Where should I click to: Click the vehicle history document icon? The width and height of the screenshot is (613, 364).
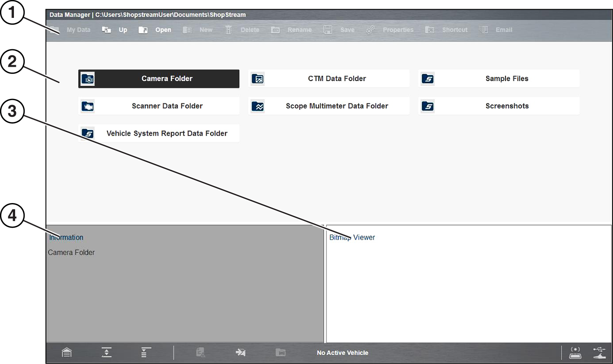(201, 352)
